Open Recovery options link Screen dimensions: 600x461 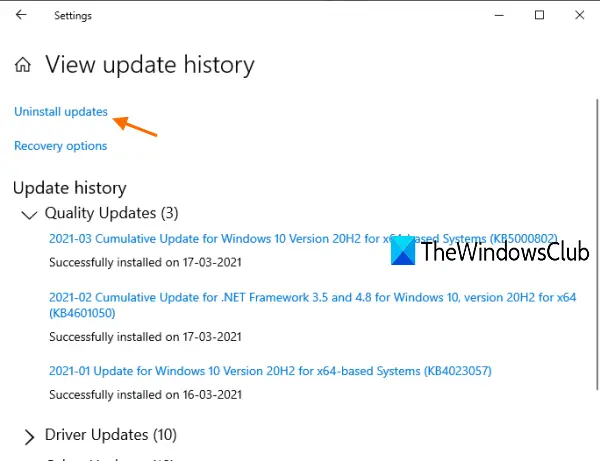(60, 146)
